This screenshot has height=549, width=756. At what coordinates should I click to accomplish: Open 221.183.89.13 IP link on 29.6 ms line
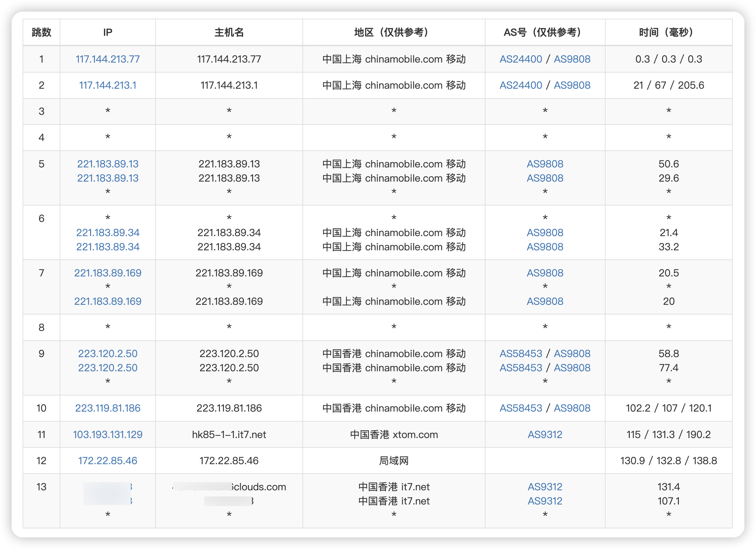click(108, 178)
